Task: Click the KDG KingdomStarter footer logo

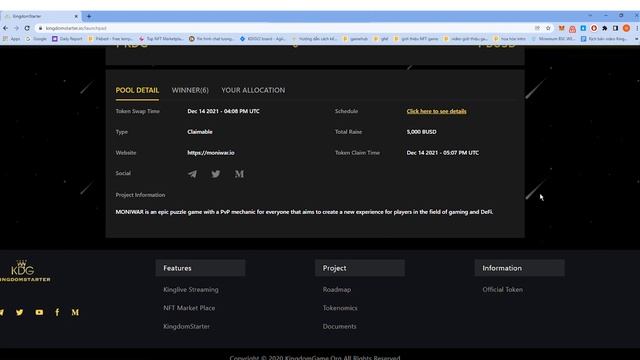Action: point(24,271)
